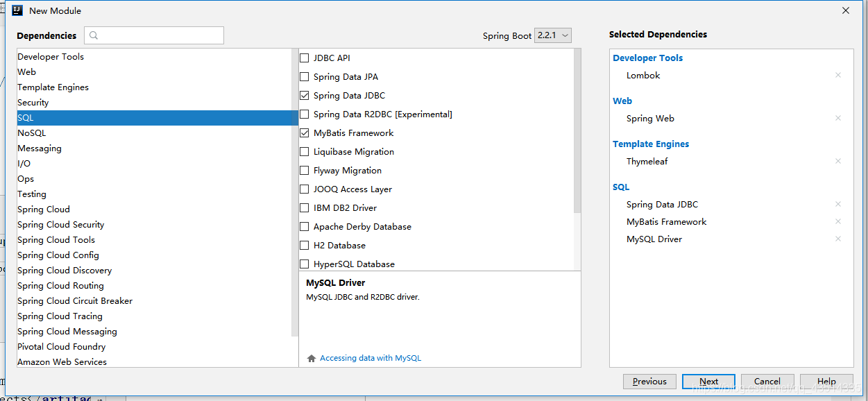Viewport: 868px width, 401px height.
Task: Choose the NoSQL category
Action: 154,133
